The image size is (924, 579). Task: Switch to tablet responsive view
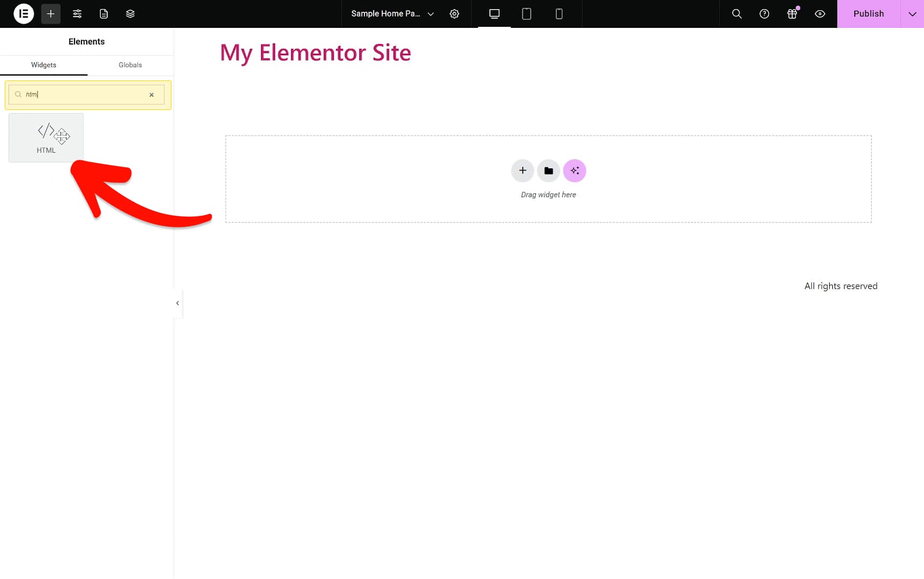pyautogui.click(x=527, y=14)
